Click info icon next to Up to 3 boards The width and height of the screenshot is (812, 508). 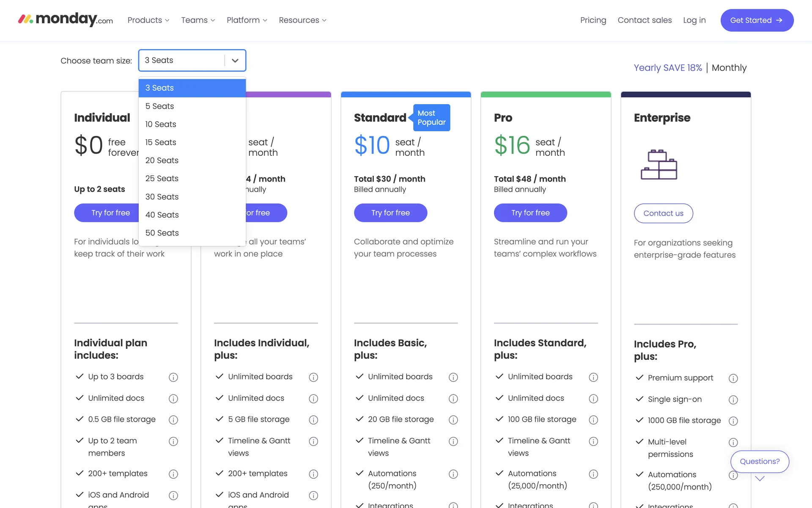pos(173,377)
